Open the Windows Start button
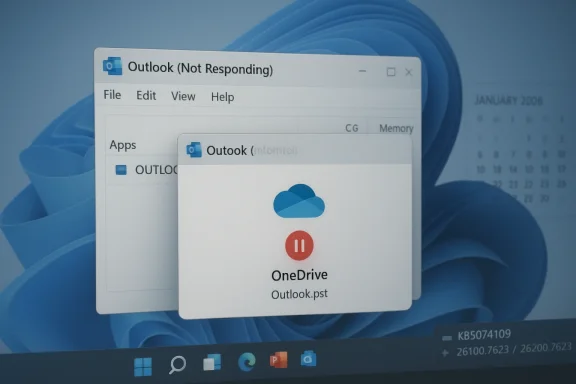The image size is (576, 384). pyautogui.click(x=143, y=367)
